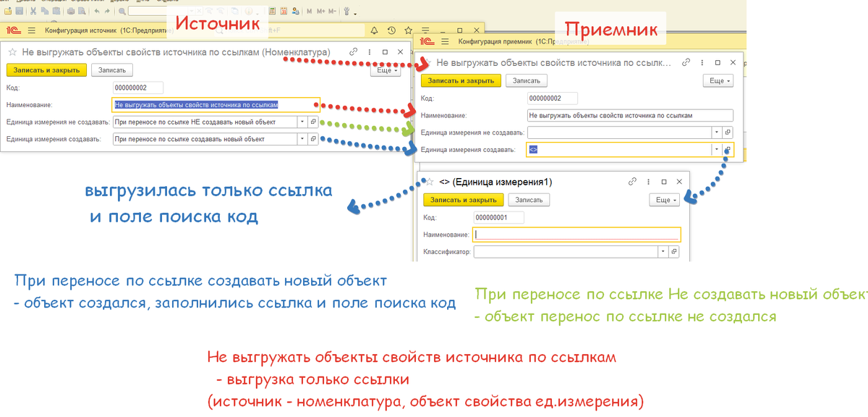Expand the dropdown on the Классификатор field

[662, 251]
